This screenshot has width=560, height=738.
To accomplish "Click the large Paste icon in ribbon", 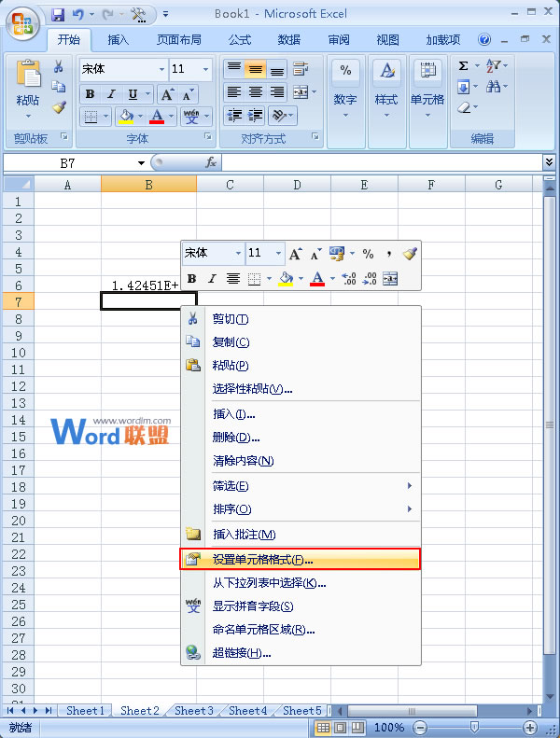I will click(x=28, y=74).
